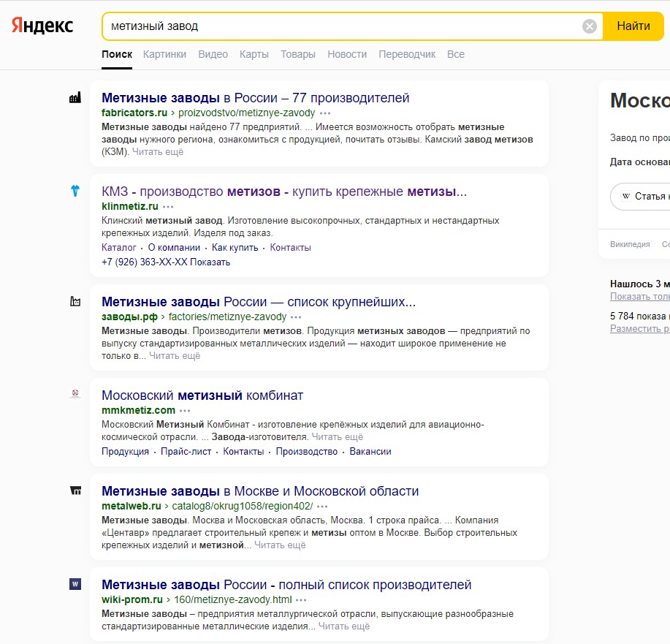Screen dimensions: 670x644
Task: Click the 160/metiznye-zavody.html URL path
Action: click(x=233, y=600)
